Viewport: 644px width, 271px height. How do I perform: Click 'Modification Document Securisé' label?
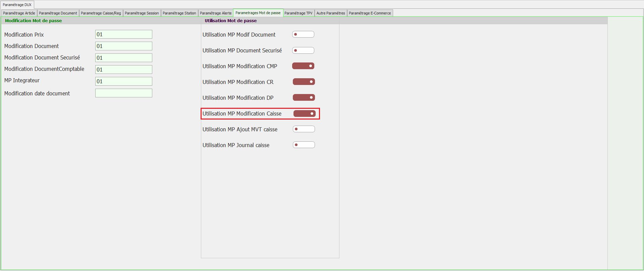(x=42, y=57)
